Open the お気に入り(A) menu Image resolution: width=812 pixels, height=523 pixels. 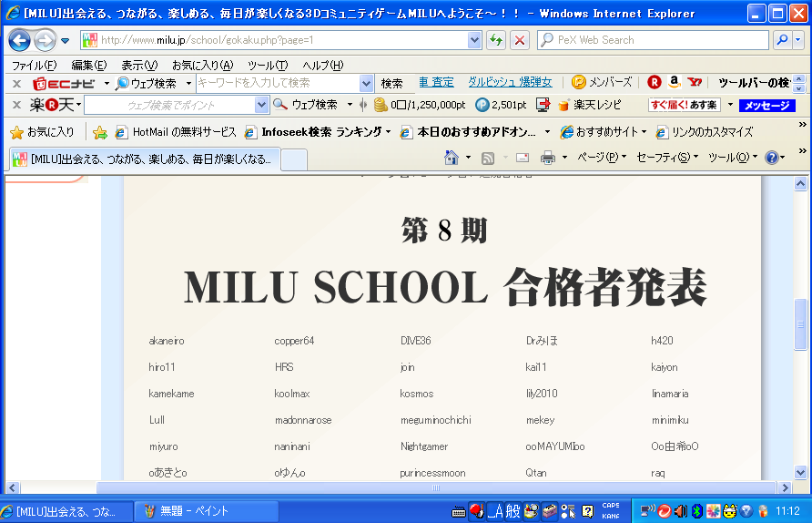(x=202, y=65)
